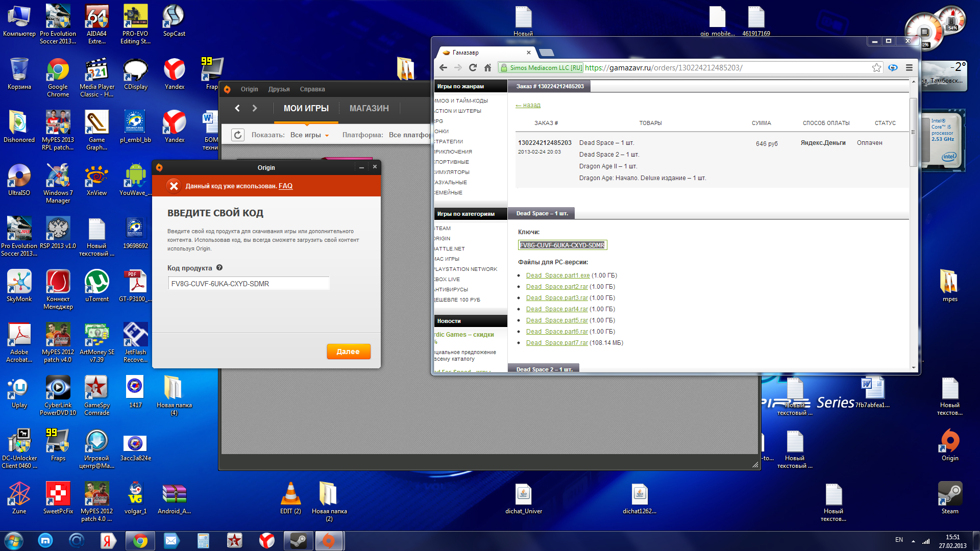This screenshot has width=980, height=551.
Task: Switch to the МОИ ИГРЫ tab in Origin
Action: [x=306, y=108]
